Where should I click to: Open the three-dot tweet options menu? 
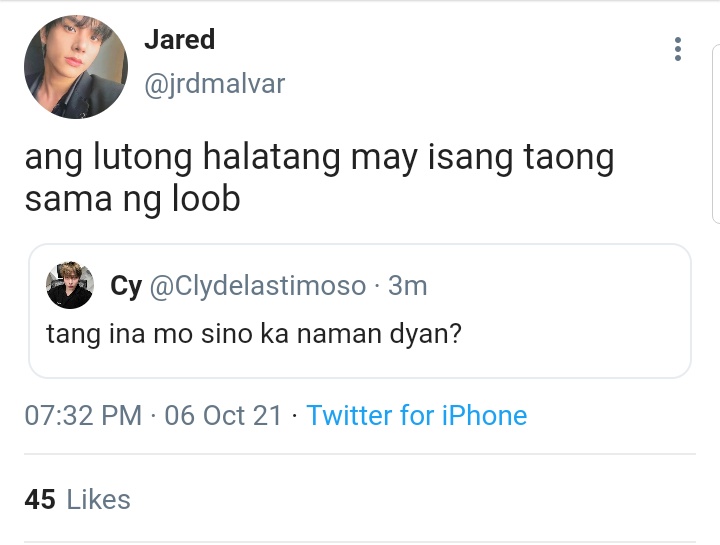click(x=678, y=49)
